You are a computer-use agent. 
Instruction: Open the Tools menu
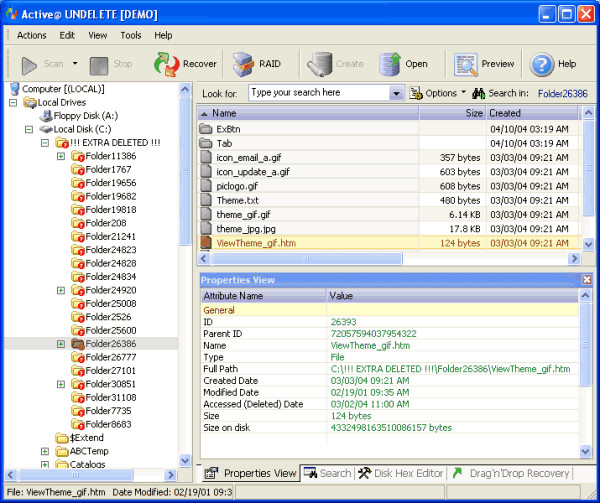(131, 35)
